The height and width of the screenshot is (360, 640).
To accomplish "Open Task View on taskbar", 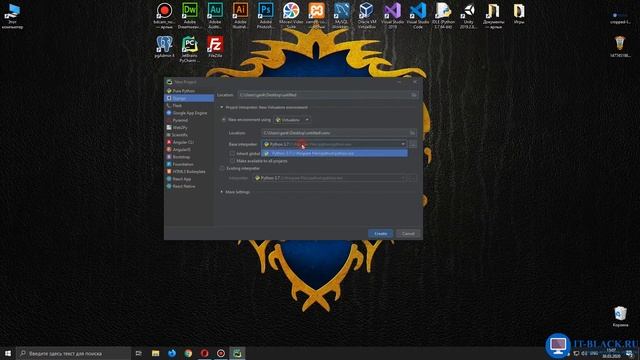I will click(139, 353).
